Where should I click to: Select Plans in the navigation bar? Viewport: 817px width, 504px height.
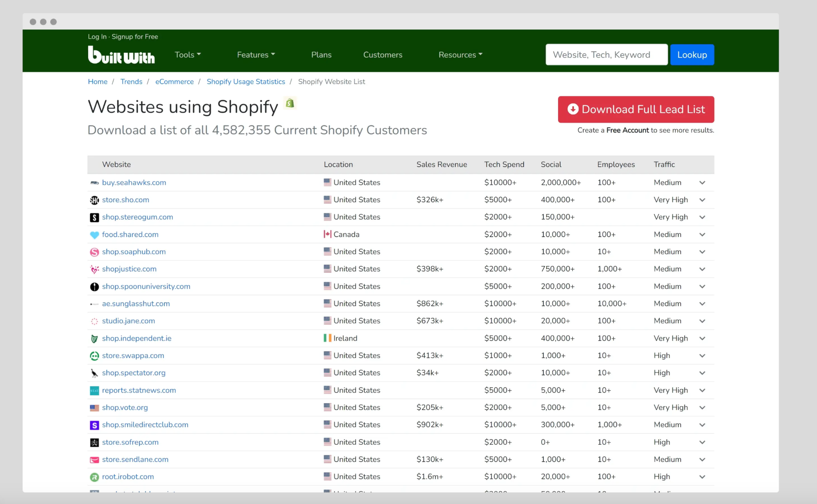coord(321,54)
